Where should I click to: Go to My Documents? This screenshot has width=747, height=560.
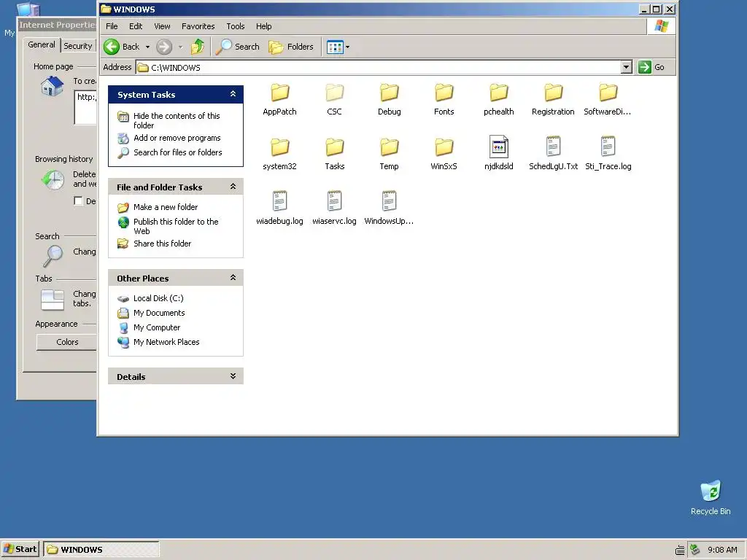coord(159,313)
